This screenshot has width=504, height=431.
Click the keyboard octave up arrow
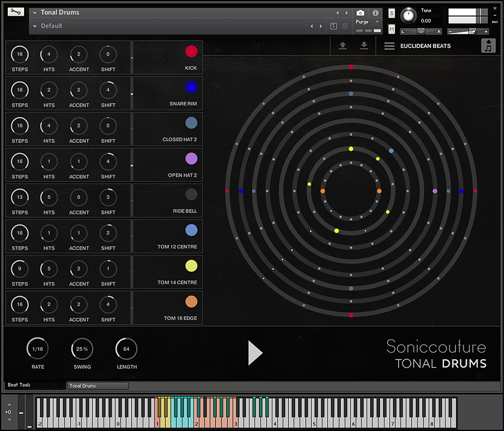pos(10,404)
